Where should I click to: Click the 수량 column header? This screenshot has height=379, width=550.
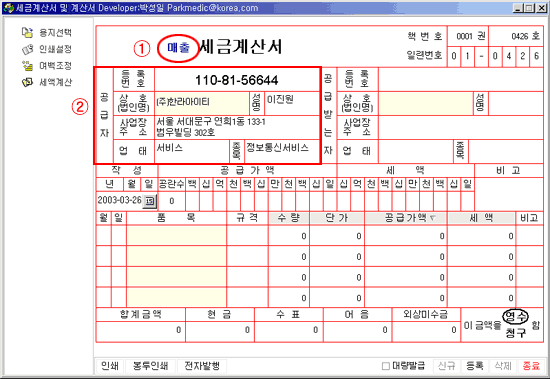pos(289,218)
